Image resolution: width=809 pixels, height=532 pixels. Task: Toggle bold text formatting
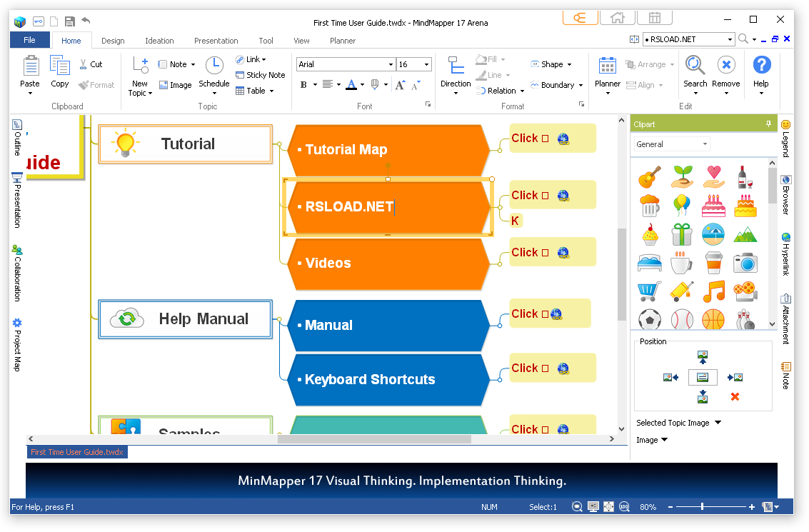(x=303, y=85)
